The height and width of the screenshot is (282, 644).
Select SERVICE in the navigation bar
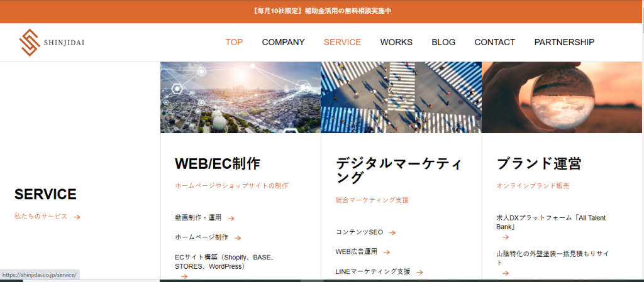coord(342,42)
